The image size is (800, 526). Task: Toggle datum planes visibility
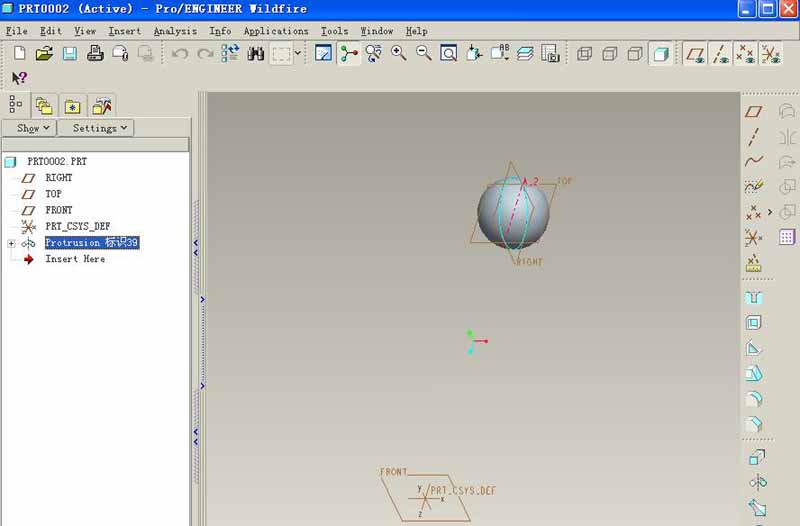[695, 53]
